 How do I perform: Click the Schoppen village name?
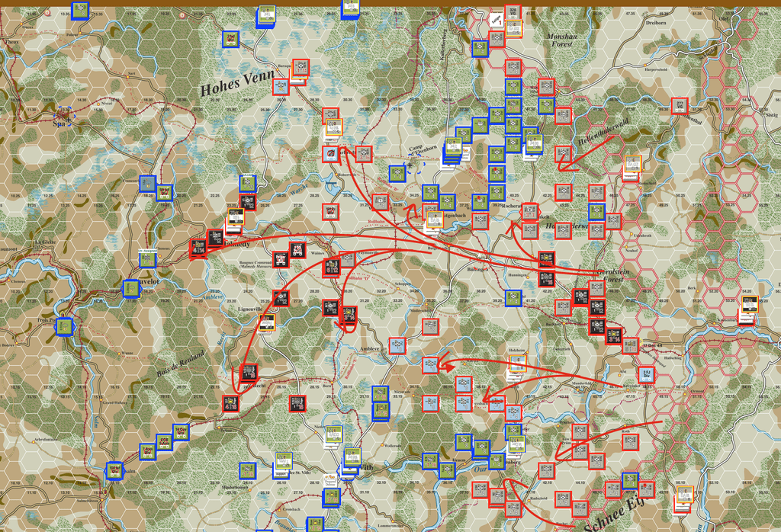click(x=403, y=284)
